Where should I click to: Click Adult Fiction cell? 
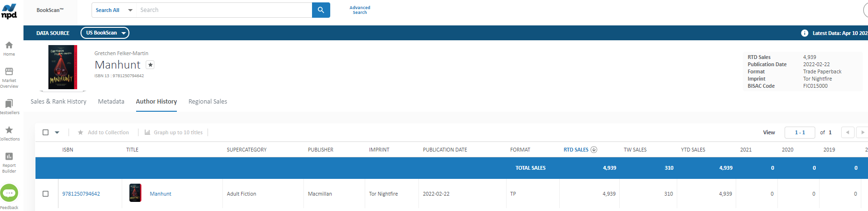click(242, 194)
